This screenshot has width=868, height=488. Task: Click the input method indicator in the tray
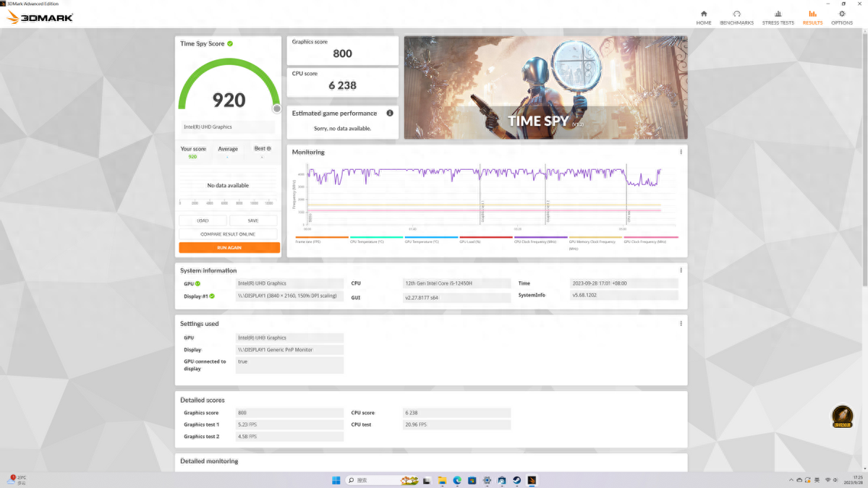click(x=817, y=480)
